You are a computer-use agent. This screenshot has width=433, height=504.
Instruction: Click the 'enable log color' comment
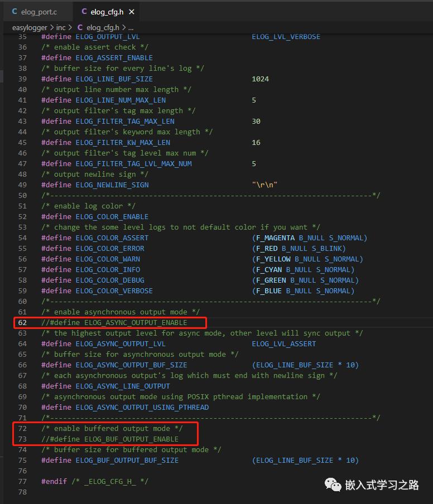(89, 206)
